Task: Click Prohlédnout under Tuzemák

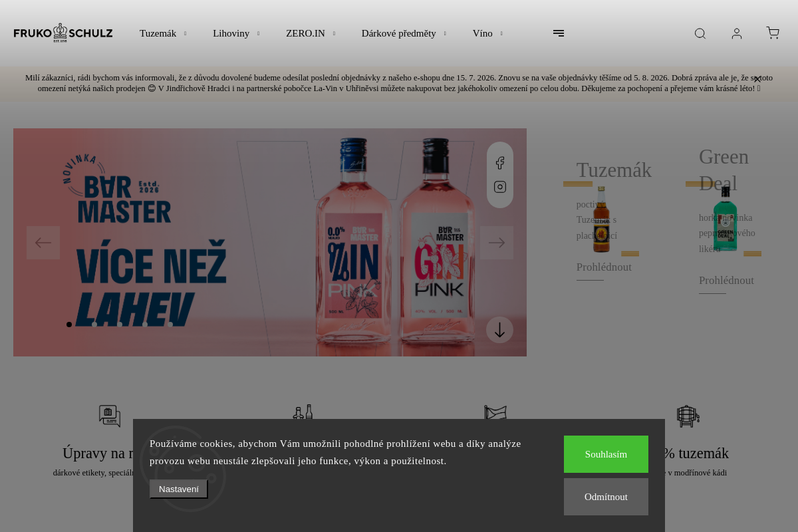Action: (604, 267)
